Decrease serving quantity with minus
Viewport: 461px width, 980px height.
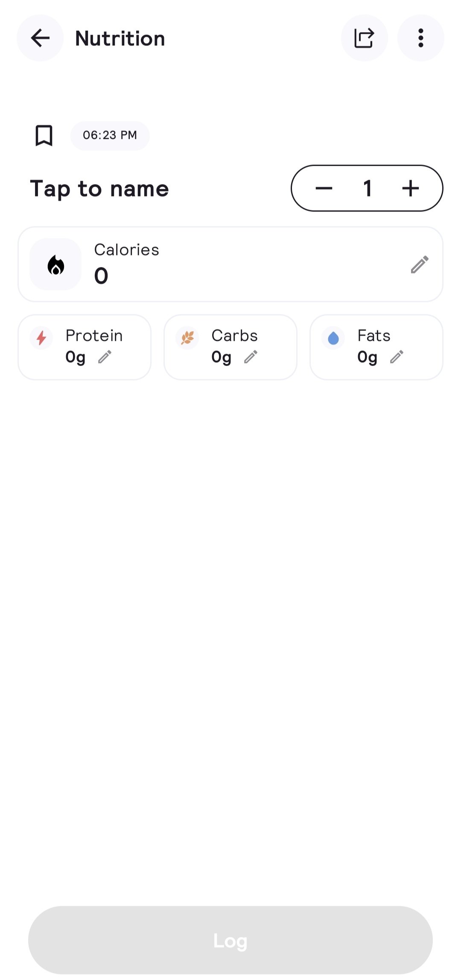point(324,188)
